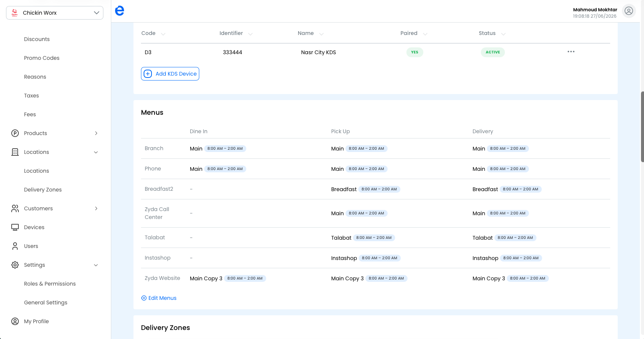Open the Discounts page in sidebar
Viewport: 644px width, 339px height.
[37, 39]
